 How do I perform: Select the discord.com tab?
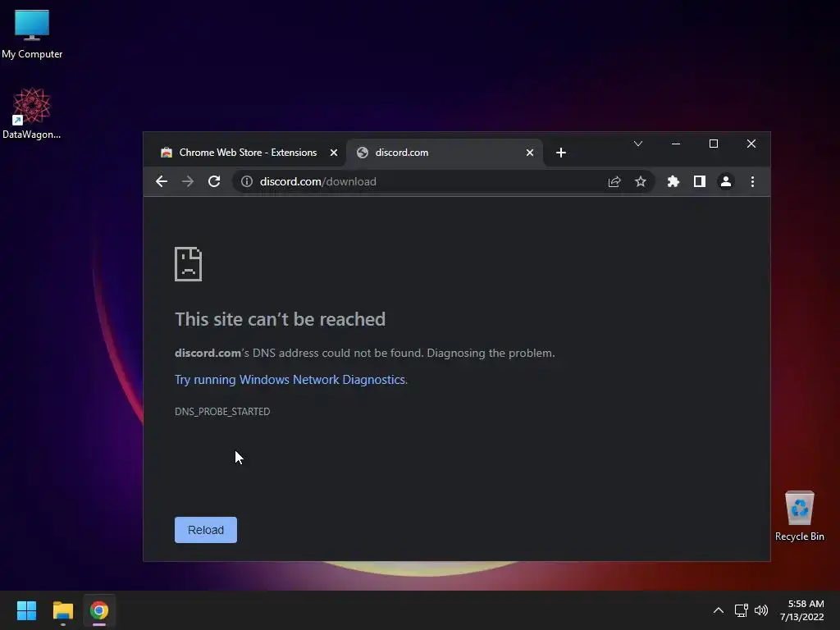point(445,153)
